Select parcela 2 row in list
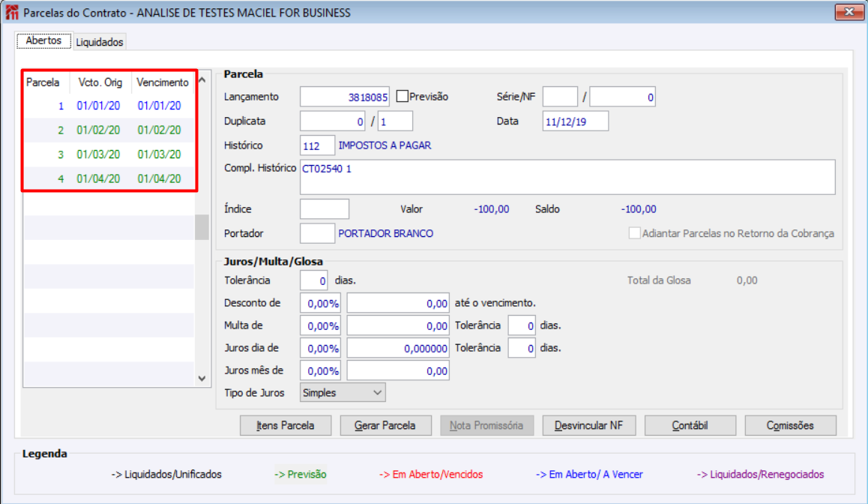The height and width of the screenshot is (504, 868). (x=109, y=130)
